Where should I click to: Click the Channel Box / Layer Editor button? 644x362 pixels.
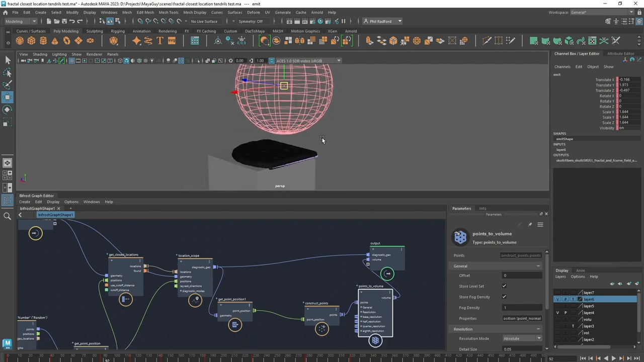(x=577, y=53)
